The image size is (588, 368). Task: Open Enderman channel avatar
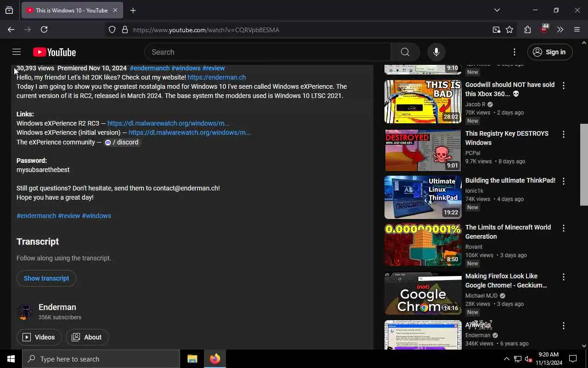(25, 312)
